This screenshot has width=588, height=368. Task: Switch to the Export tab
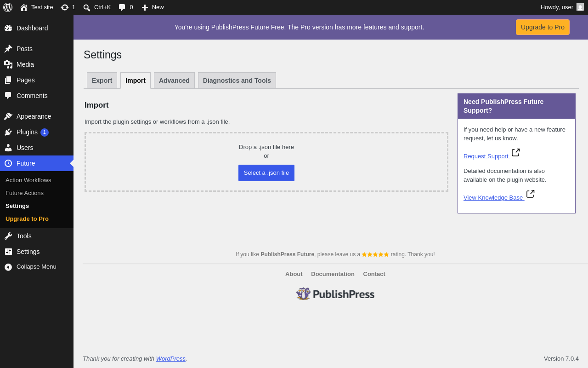[102, 80]
